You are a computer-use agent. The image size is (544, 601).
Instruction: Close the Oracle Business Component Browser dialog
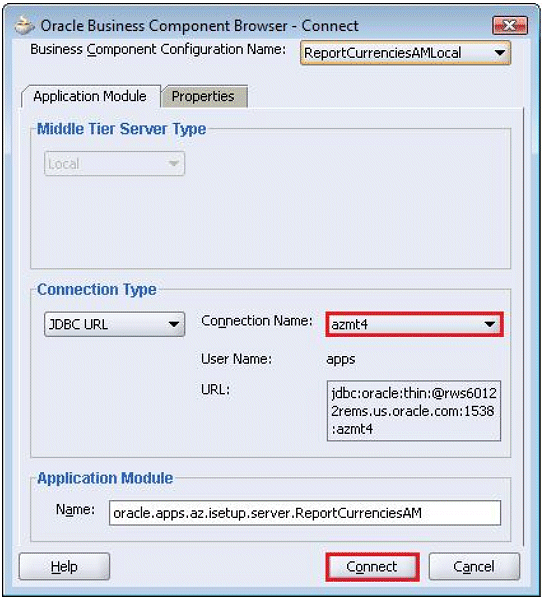click(x=510, y=26)
